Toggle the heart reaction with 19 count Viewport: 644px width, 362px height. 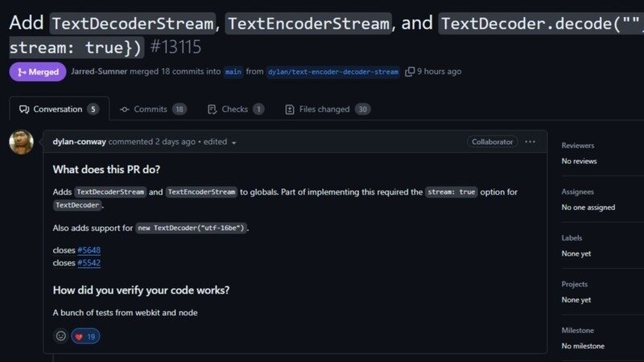[85, 336]
